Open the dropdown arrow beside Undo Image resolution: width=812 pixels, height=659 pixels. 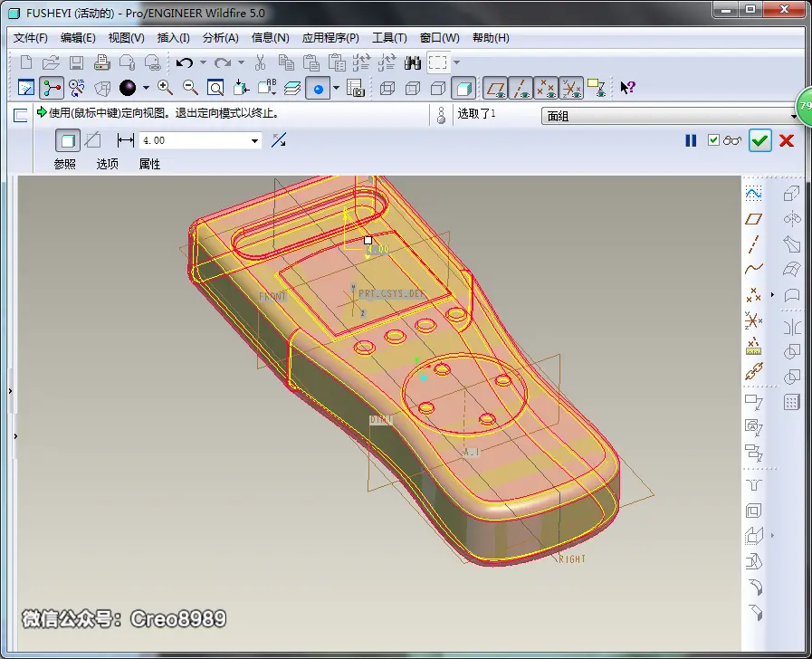click(203, 62)
